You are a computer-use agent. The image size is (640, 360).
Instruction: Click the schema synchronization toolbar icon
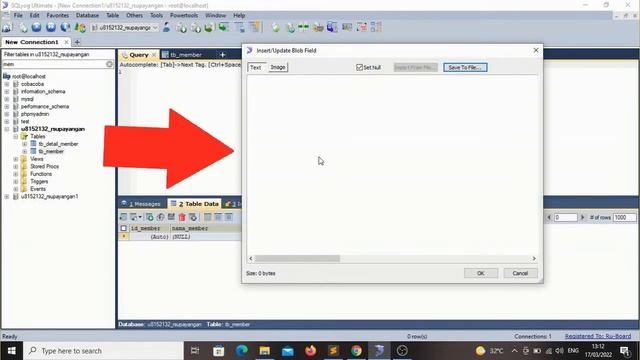click(303, 27)
